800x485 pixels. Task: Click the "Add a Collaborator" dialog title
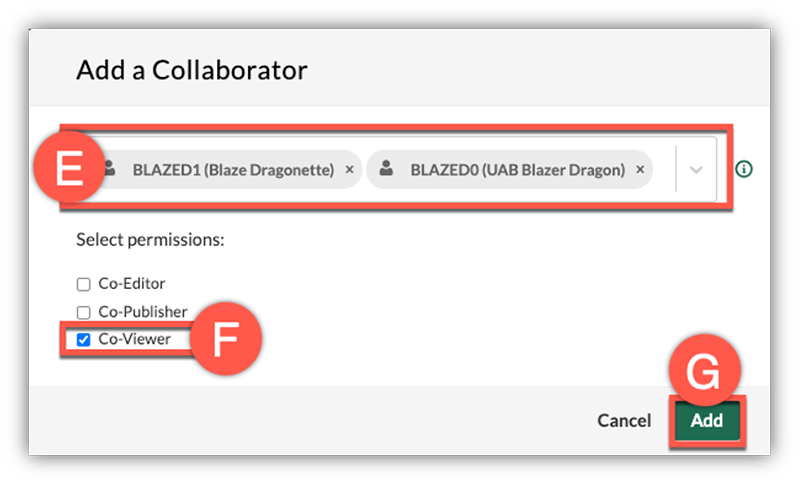[x=192, y=70]
